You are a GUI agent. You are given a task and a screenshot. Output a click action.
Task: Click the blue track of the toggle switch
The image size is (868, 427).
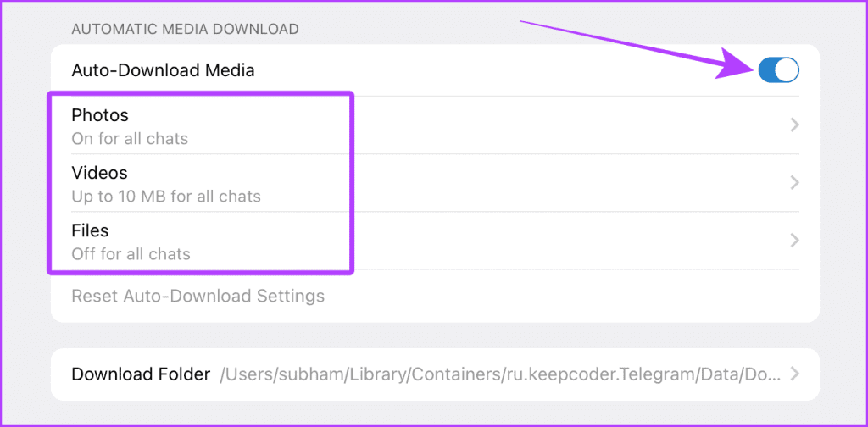[x=766, y=70]
